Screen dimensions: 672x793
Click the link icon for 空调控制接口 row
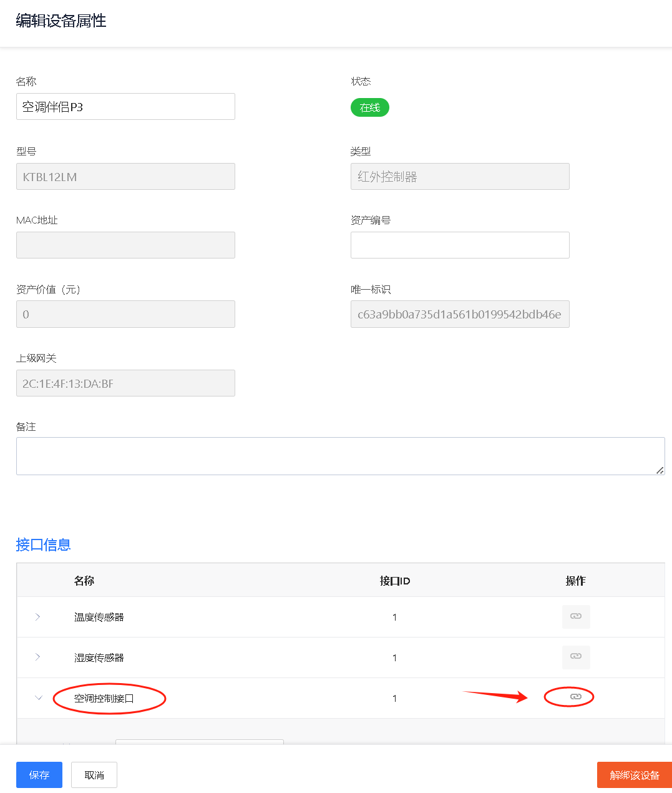pyautogui.click(x=575, y=696)
